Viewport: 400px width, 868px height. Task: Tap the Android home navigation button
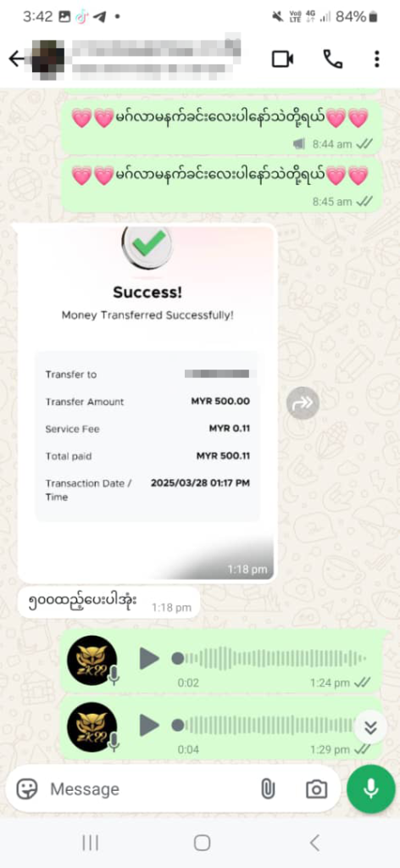[202, 843]
